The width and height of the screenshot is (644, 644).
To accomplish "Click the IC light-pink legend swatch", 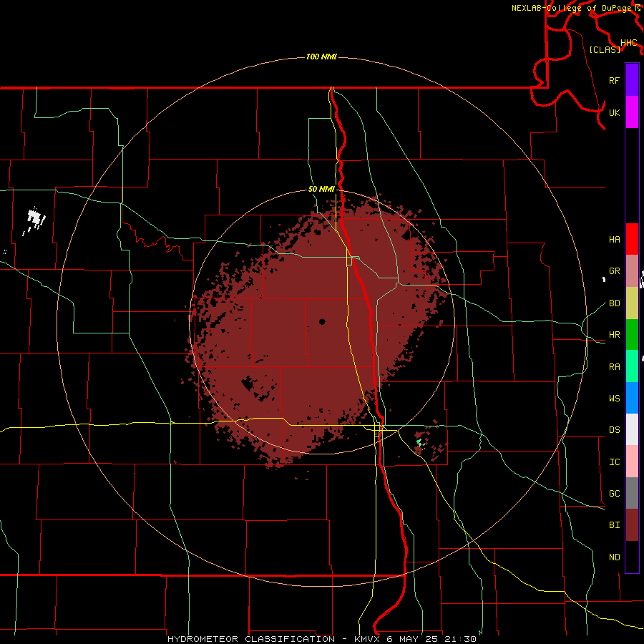I will [632, 462].
